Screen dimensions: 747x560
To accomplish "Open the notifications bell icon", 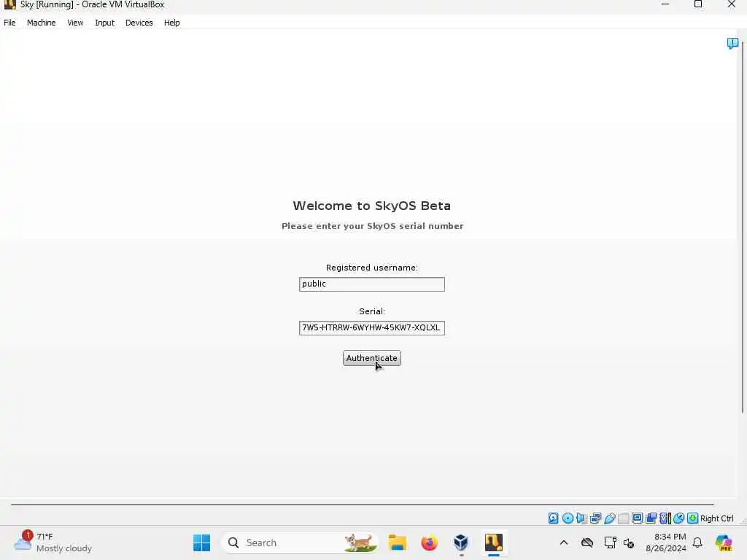I will point(697,542).
